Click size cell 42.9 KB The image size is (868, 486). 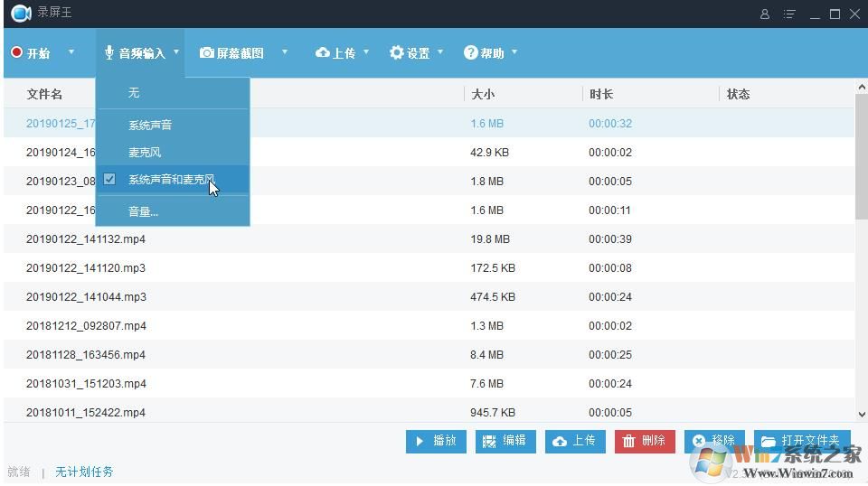pyautogui.click(x=489, y=152)
